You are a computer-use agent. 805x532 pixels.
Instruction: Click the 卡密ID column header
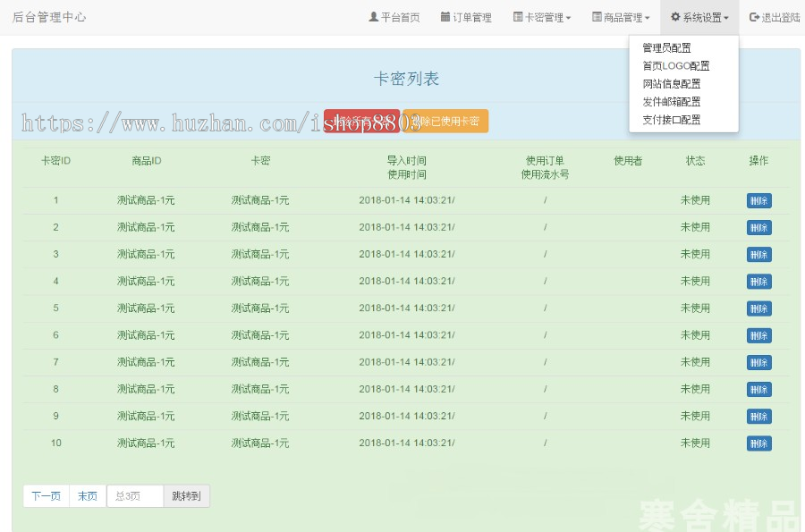point(56,161)
